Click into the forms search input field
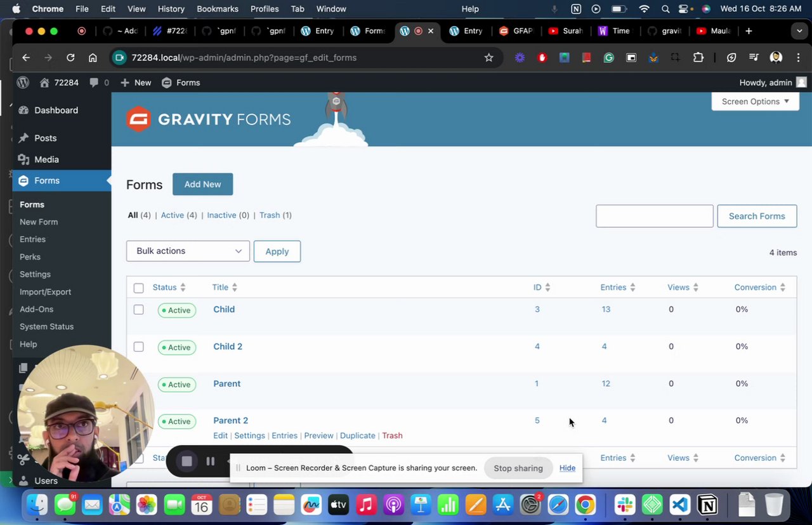The height and width of the screenshot is (525, 812). (x=655, y=216)
